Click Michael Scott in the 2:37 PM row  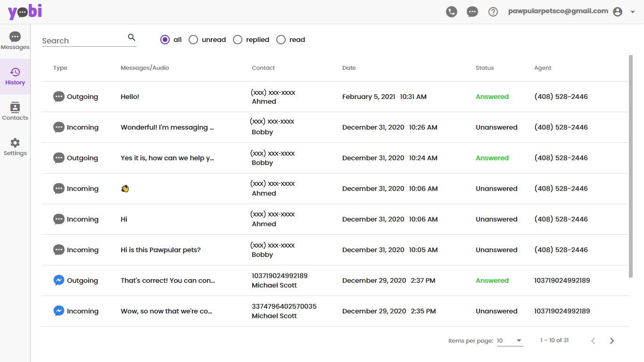coord(274,285)
